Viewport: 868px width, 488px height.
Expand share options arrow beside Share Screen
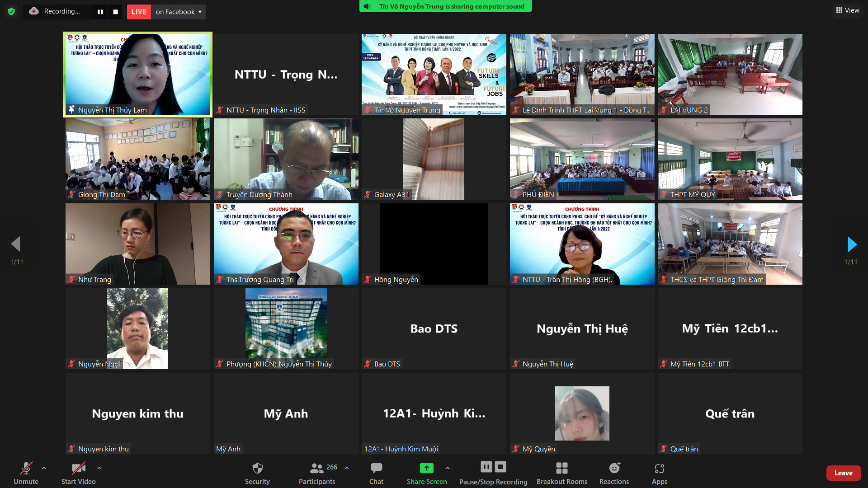point(448,468)
